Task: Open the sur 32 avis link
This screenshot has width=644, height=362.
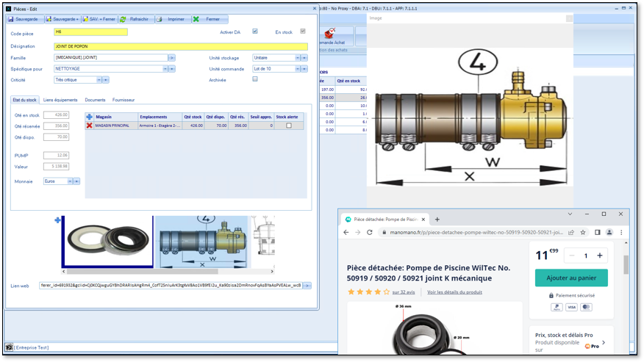Action: [x=404, y=292]
